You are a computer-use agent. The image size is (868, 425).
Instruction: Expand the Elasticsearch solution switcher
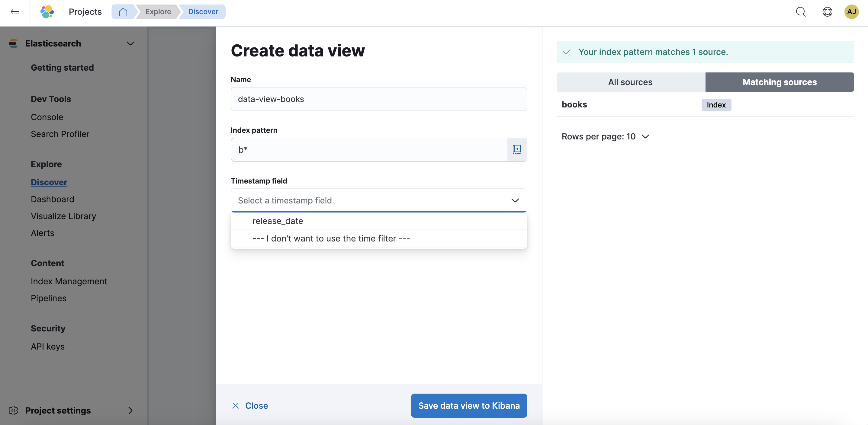130,43
